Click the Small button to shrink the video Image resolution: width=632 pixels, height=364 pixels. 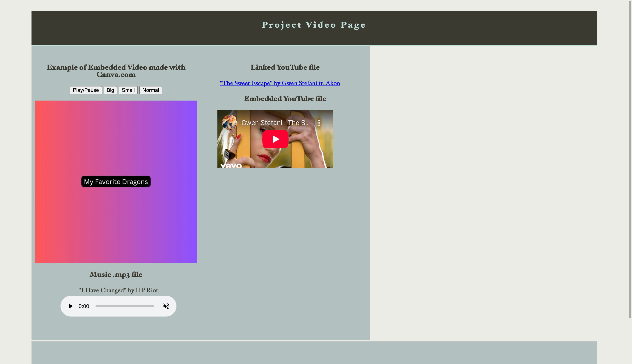click(x=128, y=90)
